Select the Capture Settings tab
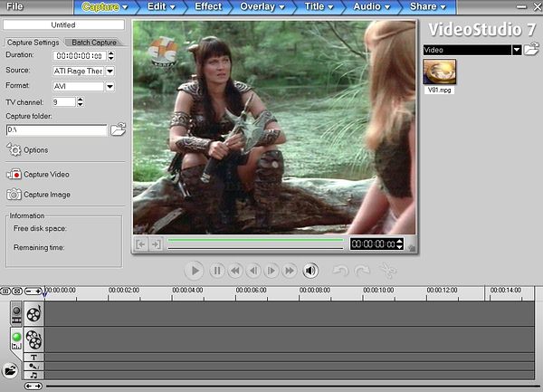This screenshot has width=543, height=392. click(x=33, y=43)
